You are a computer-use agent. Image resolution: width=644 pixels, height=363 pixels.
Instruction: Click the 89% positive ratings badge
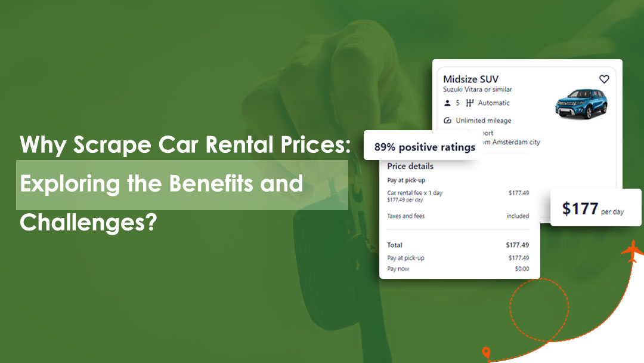point(425,147)
